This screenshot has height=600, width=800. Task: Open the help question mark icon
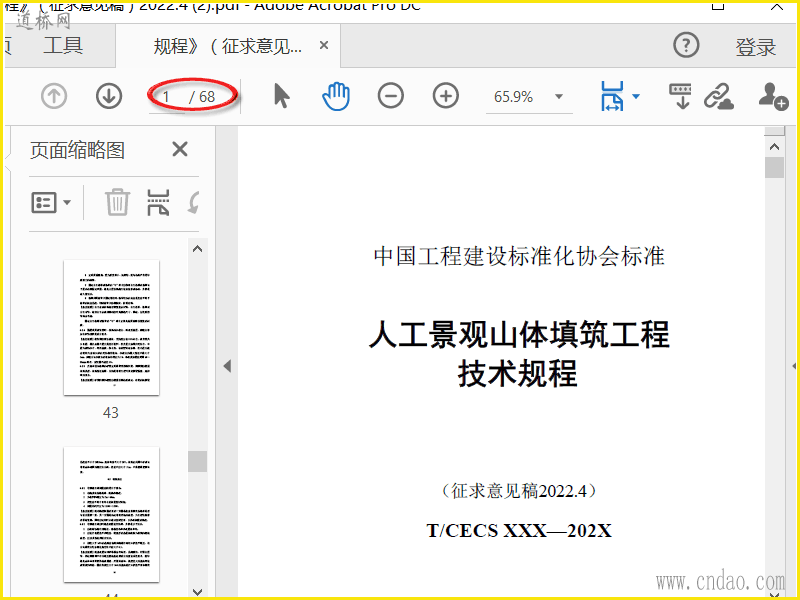point(686,45)
